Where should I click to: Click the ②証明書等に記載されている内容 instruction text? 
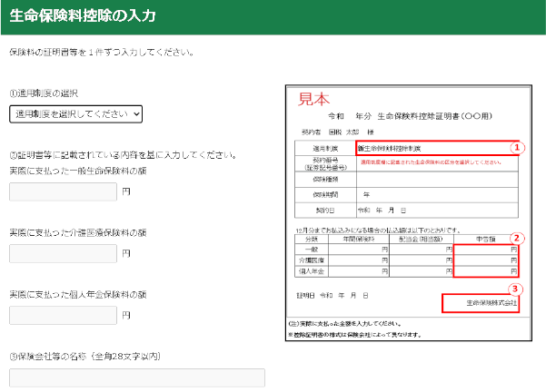[124, 155]
